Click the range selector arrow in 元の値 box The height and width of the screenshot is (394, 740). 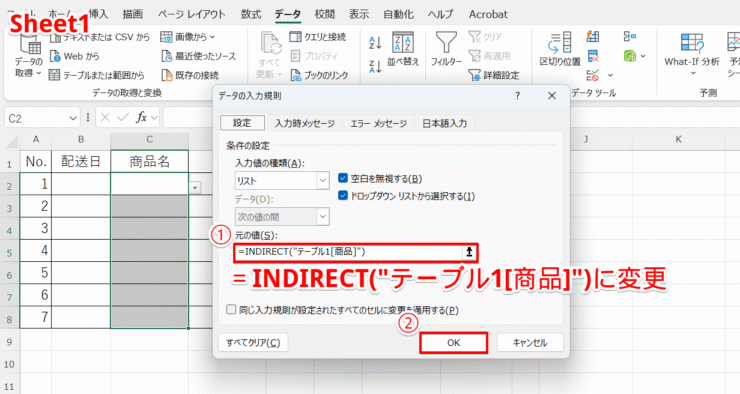pyautogui.click(x=469, y=252)
